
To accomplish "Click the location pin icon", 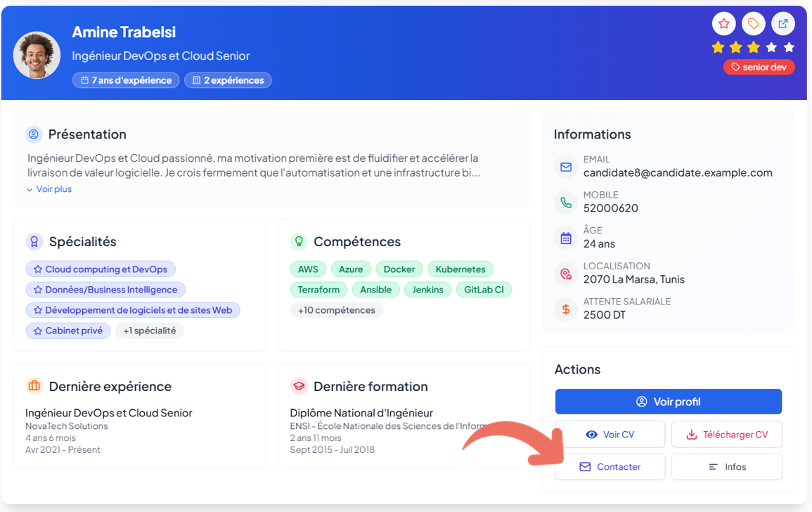I will click(566, 274).
